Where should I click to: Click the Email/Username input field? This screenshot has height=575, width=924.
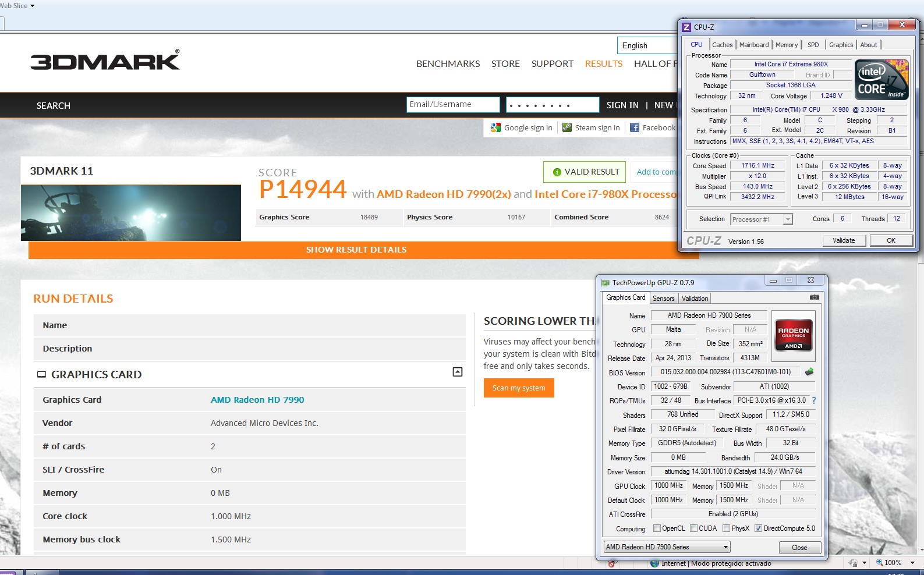point(453,105)
